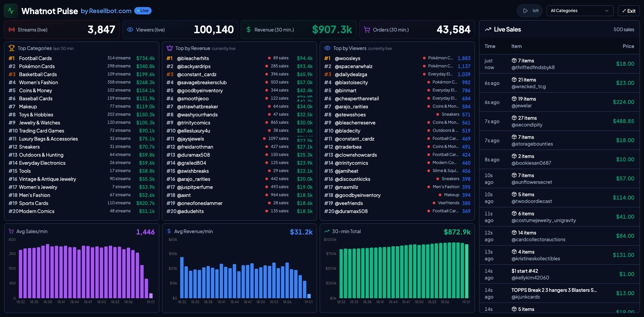Click the @secondipity seller name
Image resolution: width=644 pixels, height=317 pixels.
(527, 125)
